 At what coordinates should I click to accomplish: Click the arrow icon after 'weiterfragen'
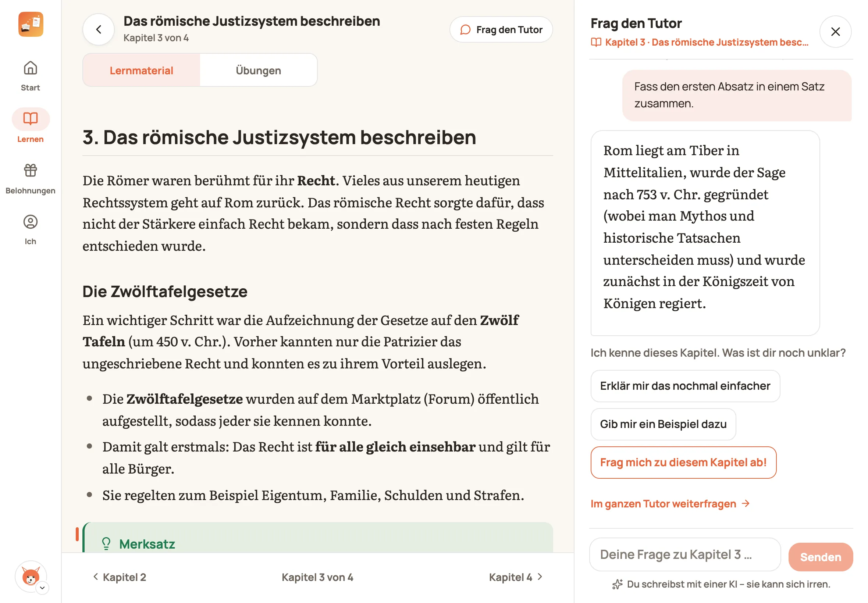pyautogui.click(x=745, y=503)
